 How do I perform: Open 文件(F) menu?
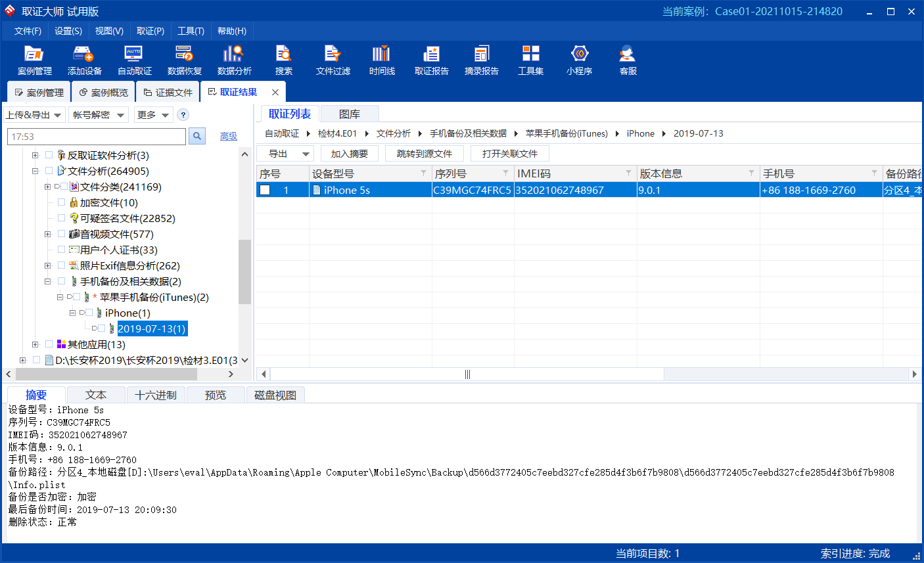tap(28, 31)
